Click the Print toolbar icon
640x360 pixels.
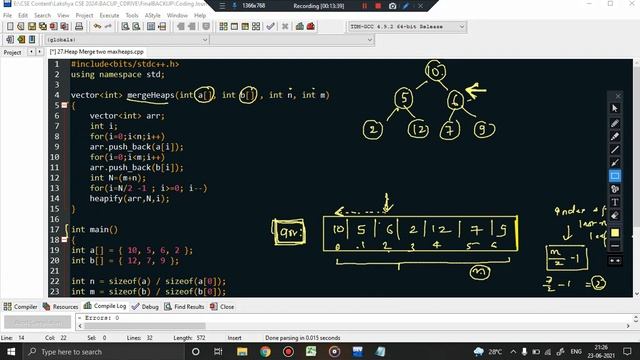pyautogui.click(x=79, y=26)
